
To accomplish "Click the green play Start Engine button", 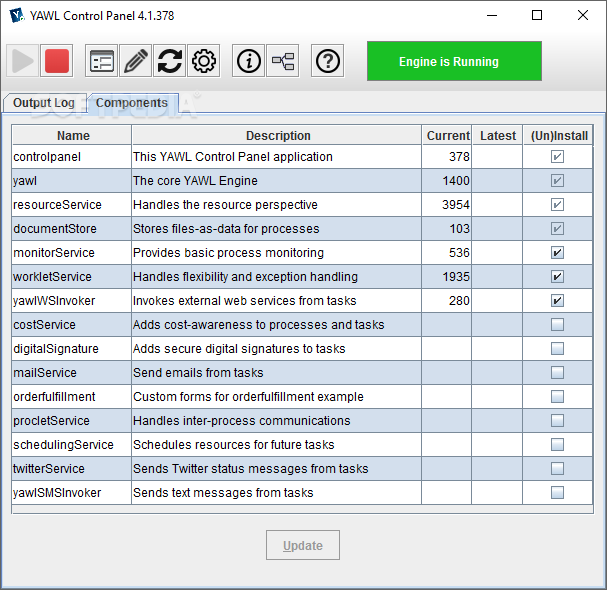I will (x=22, y=61).
